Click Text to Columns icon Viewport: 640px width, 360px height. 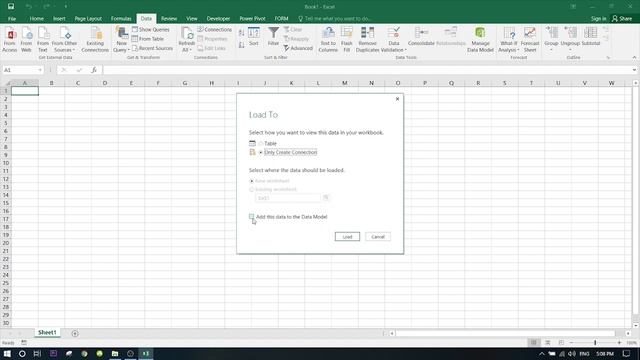[328, 39]
